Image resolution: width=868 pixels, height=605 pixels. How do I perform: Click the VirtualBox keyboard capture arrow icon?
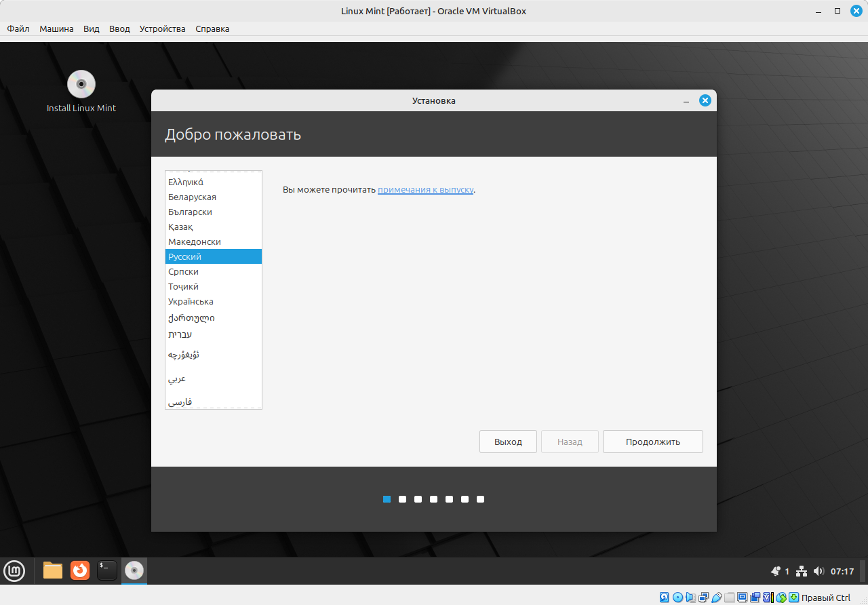[793, 598]
